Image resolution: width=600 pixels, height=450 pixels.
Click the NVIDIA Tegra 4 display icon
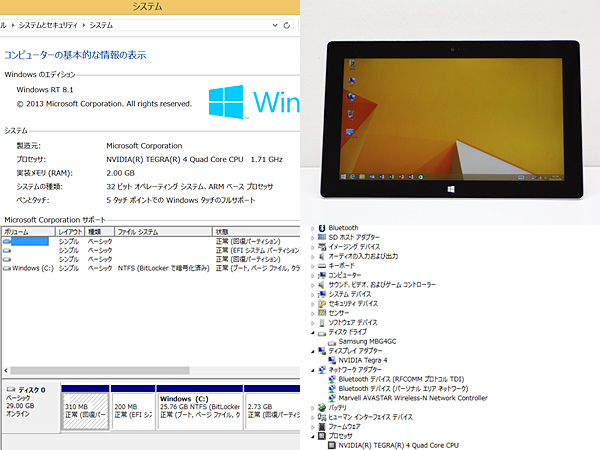point(332,360)
